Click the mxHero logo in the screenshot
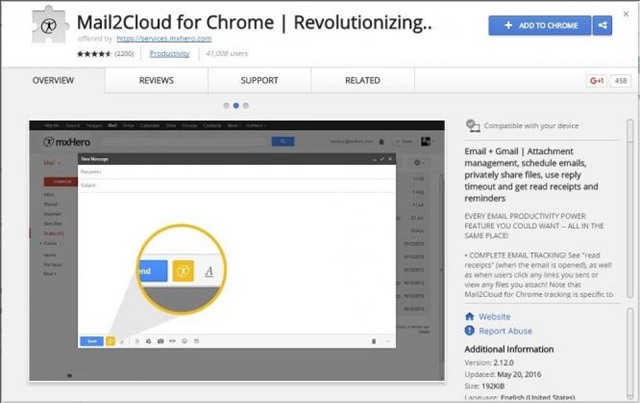640x403 pixels. pyautogui.click(x=62, y=143)
